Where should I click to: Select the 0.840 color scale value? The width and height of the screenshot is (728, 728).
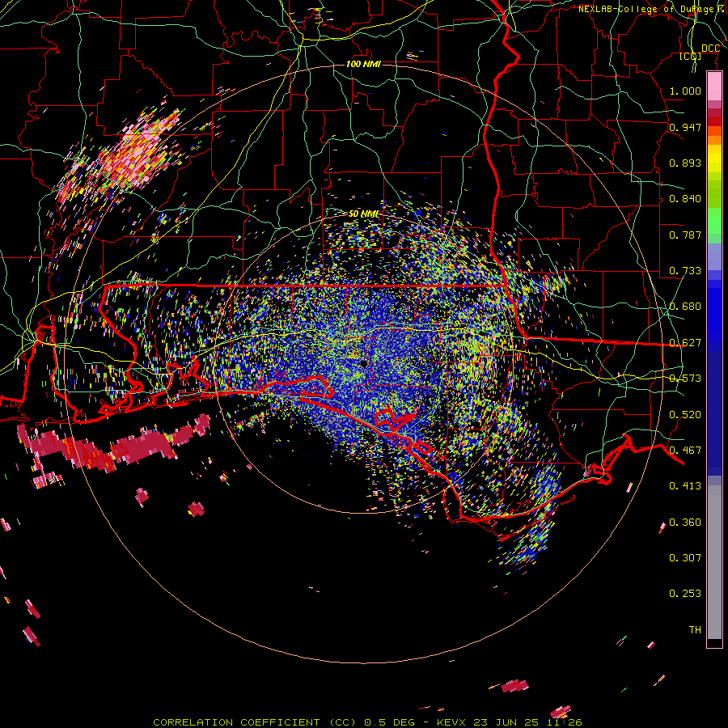tap(685, 199)
